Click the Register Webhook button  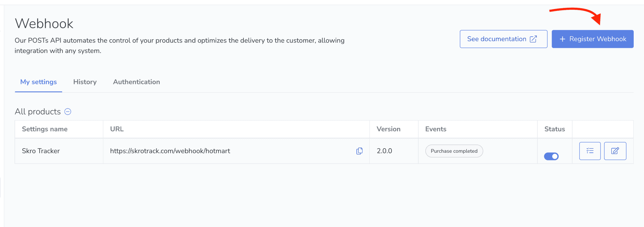coord(592,39)
